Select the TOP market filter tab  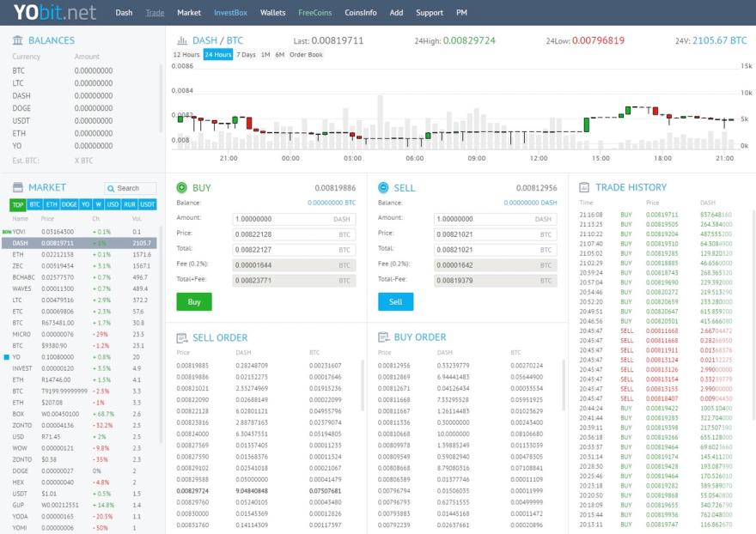pyautogui.click(x=18, y=205)
